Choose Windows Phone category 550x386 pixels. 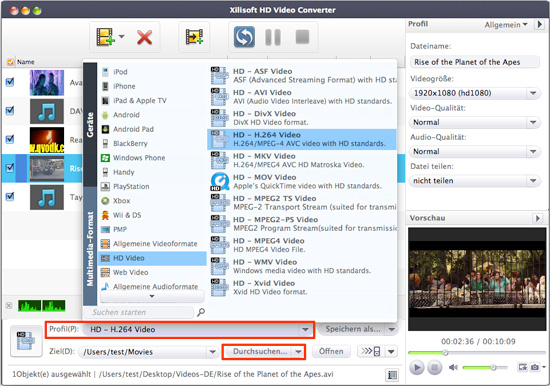(x=152, y=158)
